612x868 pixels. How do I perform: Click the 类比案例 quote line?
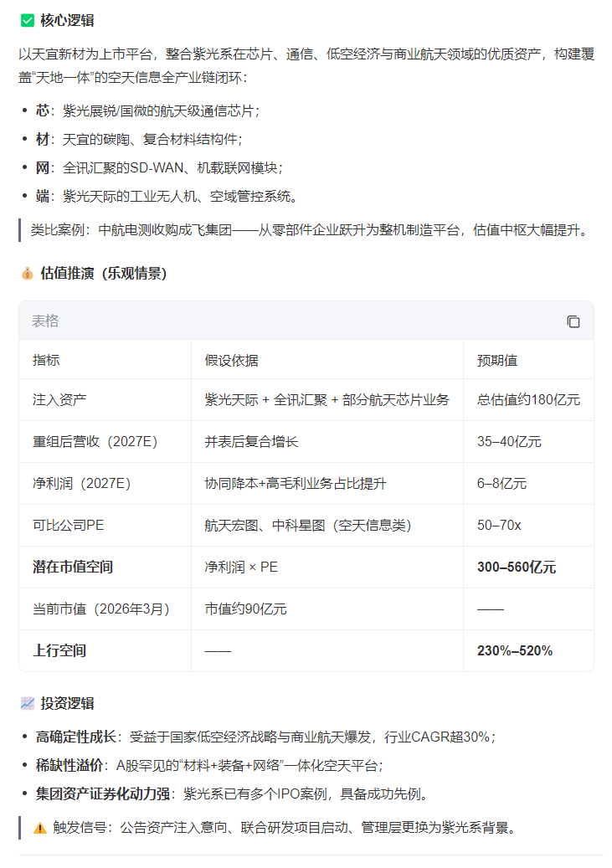[x=310, y=229]
